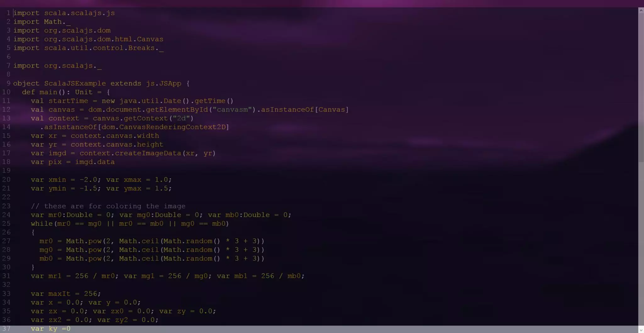Click the scrollbar up arrow

click(641, 10)
